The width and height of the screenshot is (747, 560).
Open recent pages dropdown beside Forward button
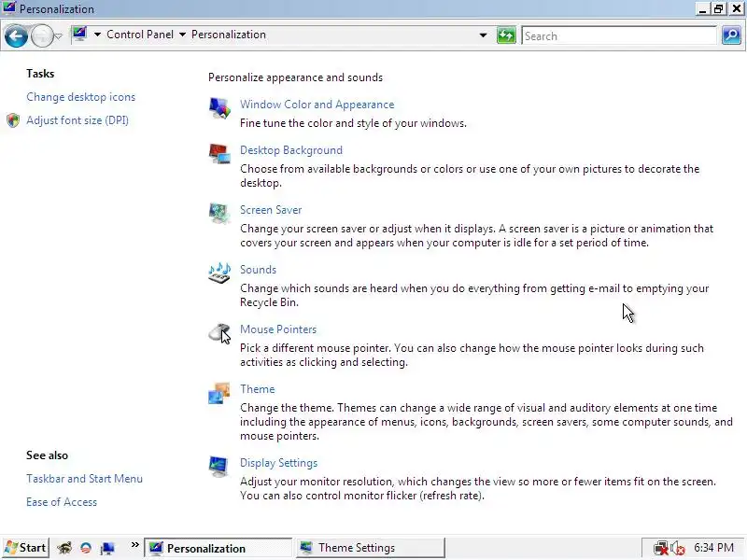coord(58,36)
